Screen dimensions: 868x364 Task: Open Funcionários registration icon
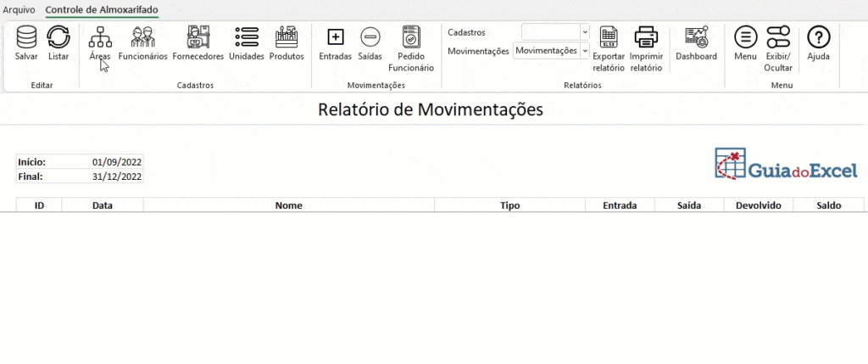[x=142, y=37]
